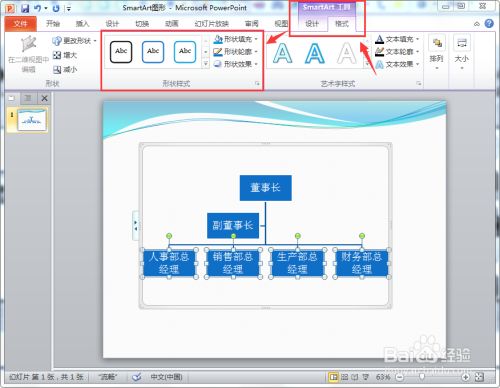This screenshot has width=500, height=388.
Task: Switch to the 动画 (Animations) tab
Action: coord(172,24)
